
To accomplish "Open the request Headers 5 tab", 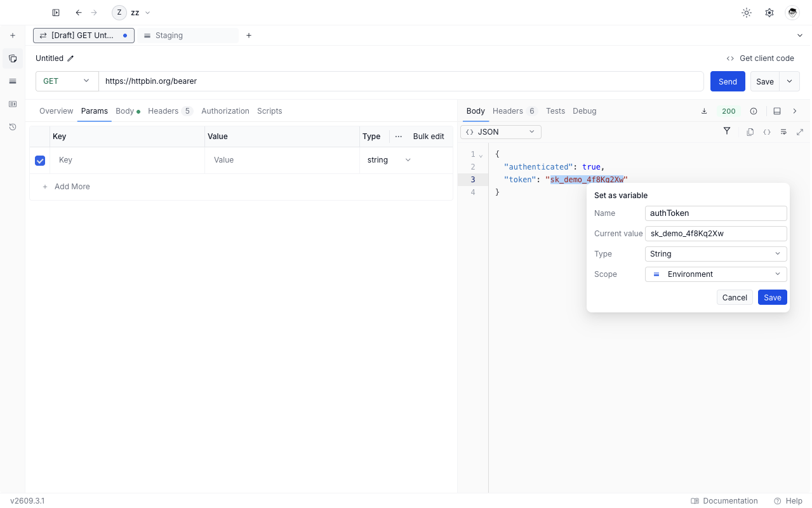I will click(x=170, y=111).
